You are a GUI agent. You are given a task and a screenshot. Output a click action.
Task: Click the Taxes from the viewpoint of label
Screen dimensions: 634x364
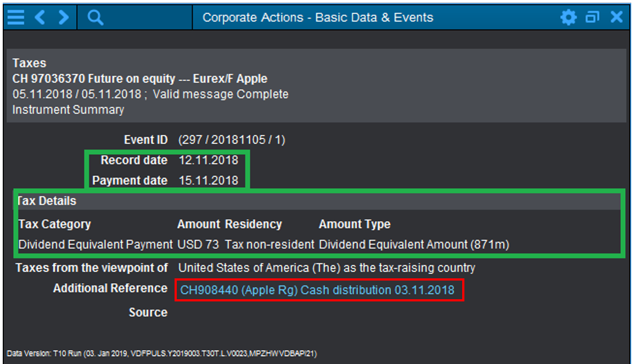click(91, 268)
